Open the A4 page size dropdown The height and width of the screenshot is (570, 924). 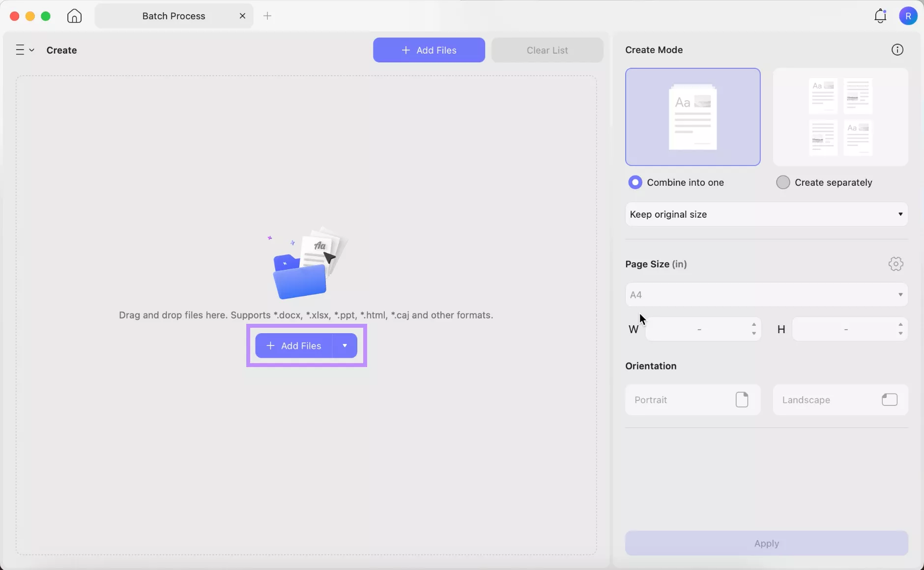click(x=766, y=294)
